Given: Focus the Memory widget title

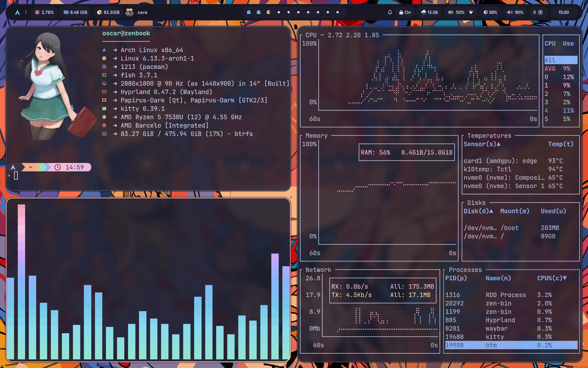Looking at the screenshot, I should click(x=316, y=136).
